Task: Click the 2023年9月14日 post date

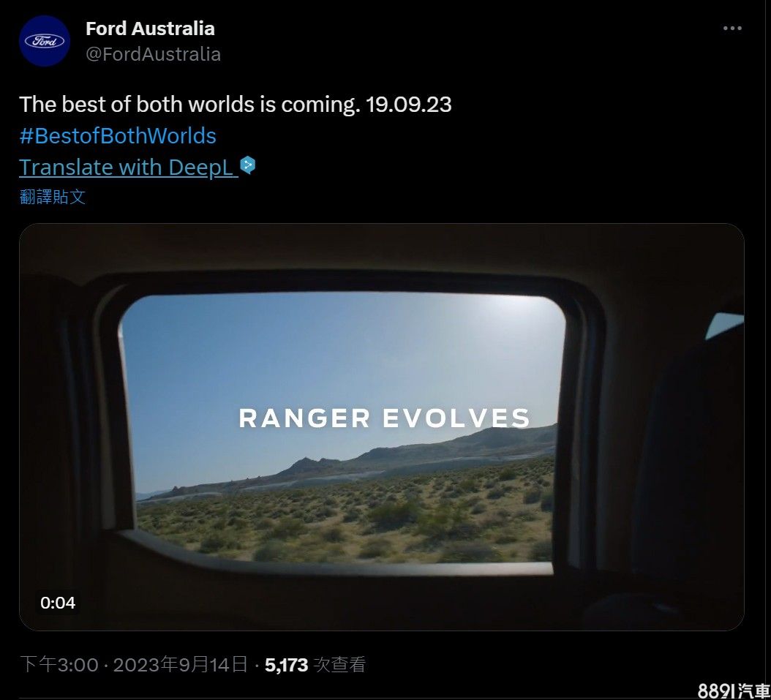Action: click(181, 665)
